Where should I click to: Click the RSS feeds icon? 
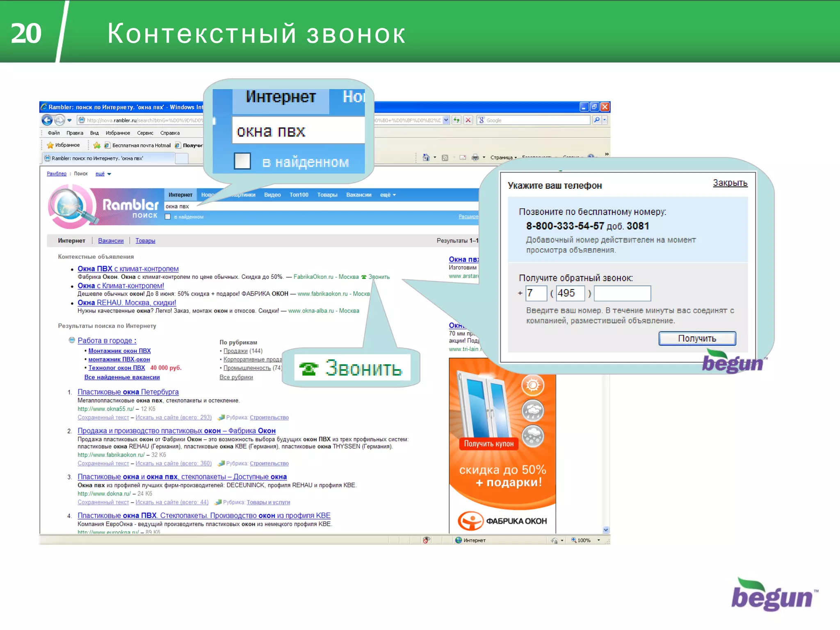pyautogui.click(x=445, y=157)
